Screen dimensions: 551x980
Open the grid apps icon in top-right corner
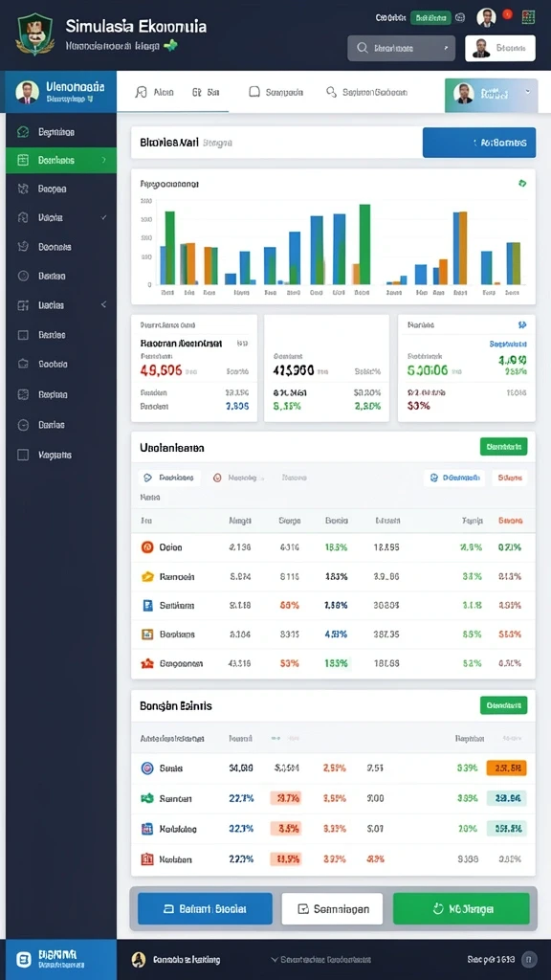click(528, 17)
